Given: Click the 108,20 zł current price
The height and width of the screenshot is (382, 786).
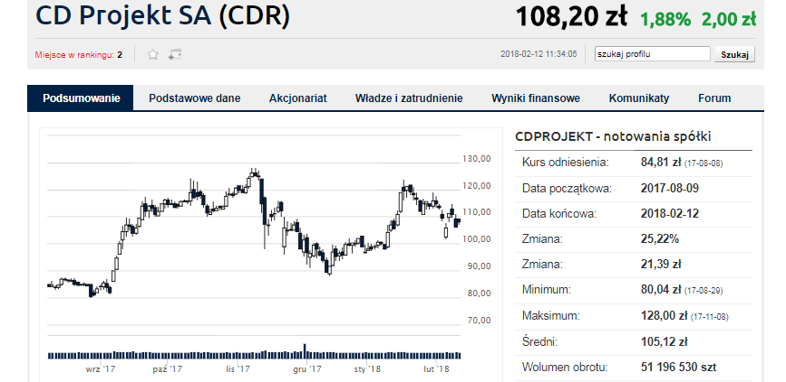Looking at the screenshot, I should [x=571, y=17].
